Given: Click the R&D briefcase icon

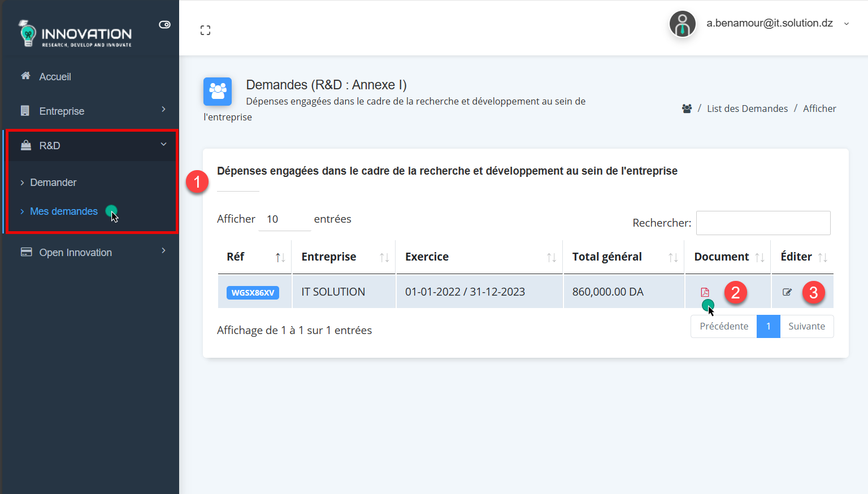Looking at the screenshot, I should coord(26,145).
